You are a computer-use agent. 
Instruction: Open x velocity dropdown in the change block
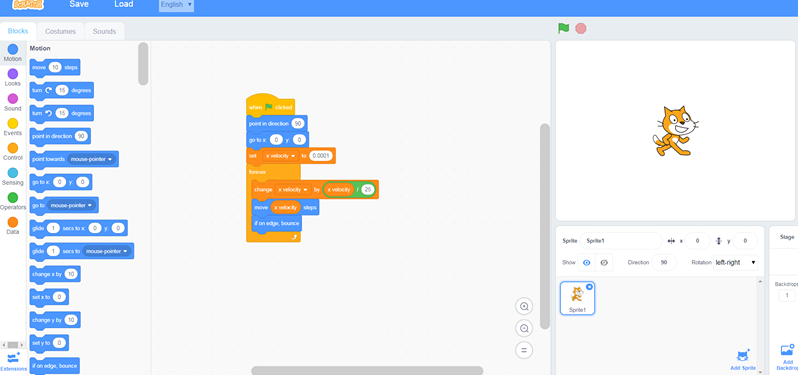(x=293, y=189)
